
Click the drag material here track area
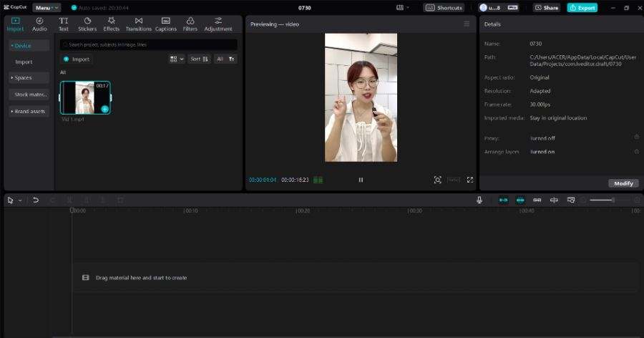(355, 278)
